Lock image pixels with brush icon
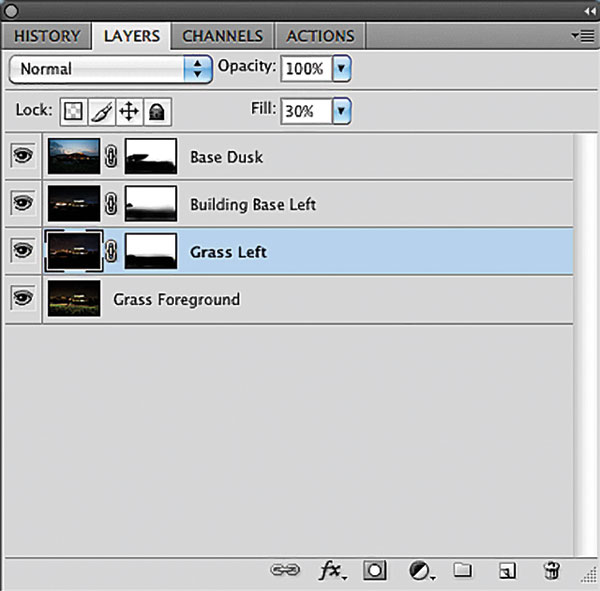The height and width of the screenshot is (591, 600). click(101, 112)
